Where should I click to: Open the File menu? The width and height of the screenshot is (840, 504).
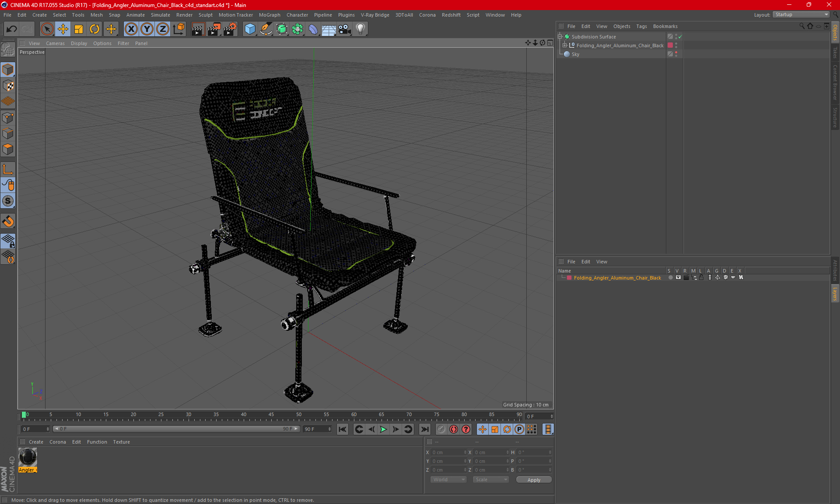pos(7,15)
